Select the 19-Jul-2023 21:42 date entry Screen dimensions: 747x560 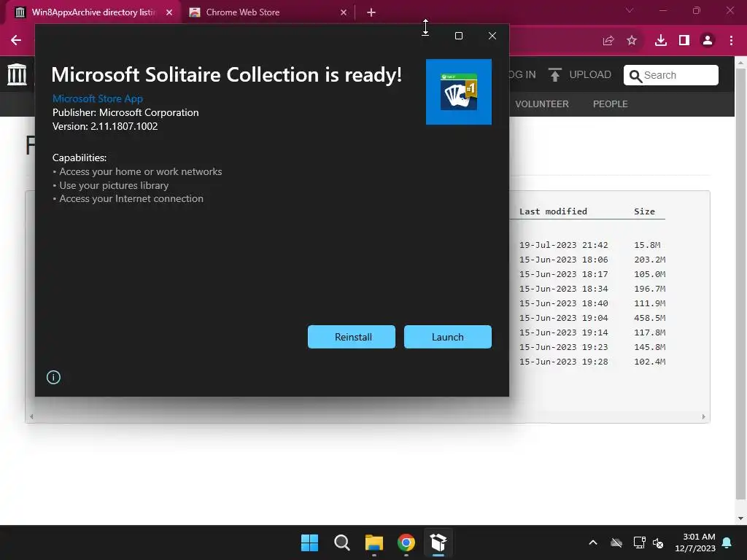click(564, 245)
